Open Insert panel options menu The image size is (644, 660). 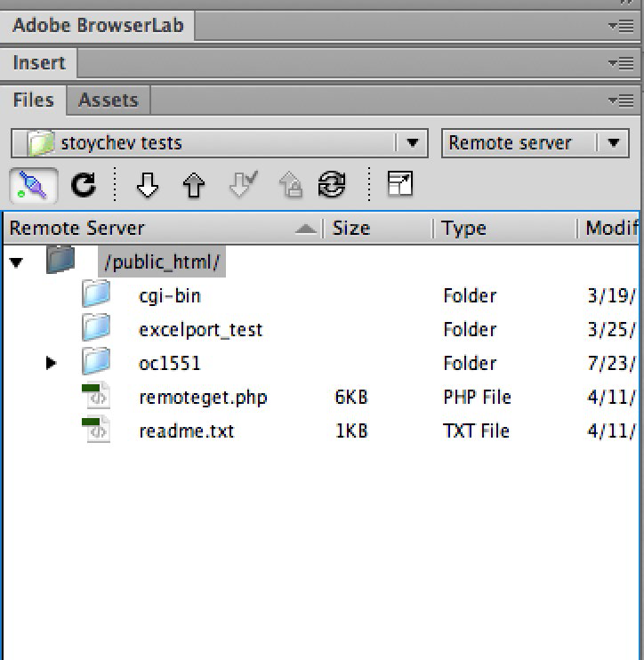tap(621, 63)
